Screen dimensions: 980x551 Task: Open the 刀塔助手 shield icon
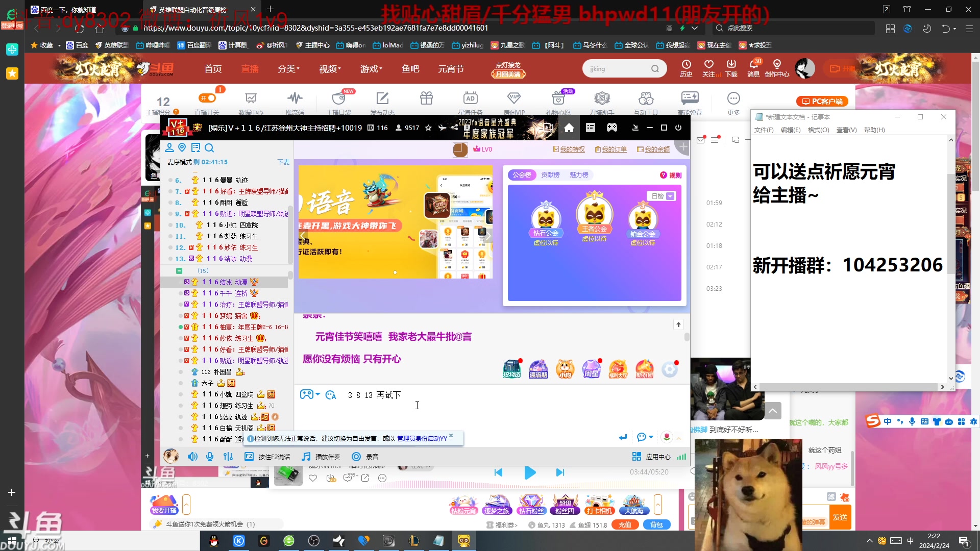click(602, 98)
